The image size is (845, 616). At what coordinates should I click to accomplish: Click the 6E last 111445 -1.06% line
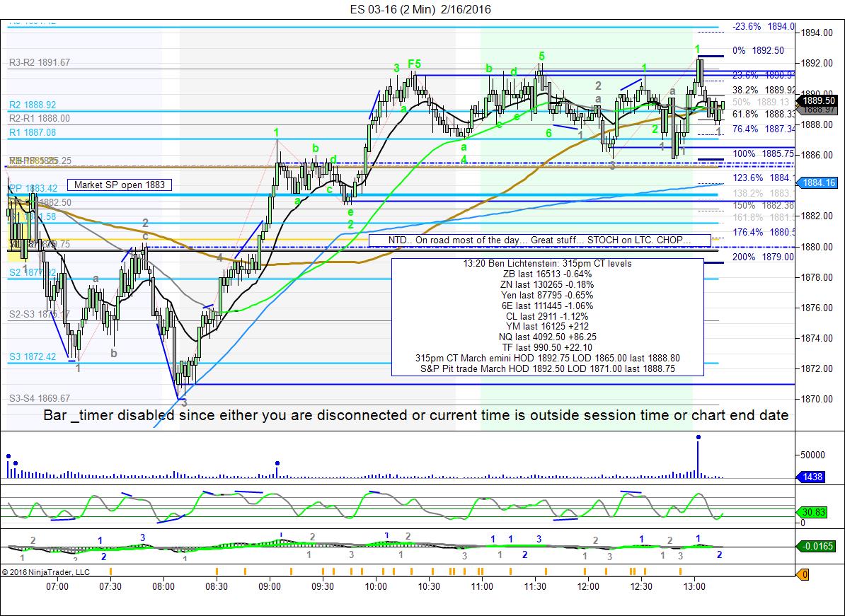[x=548, y=306]
